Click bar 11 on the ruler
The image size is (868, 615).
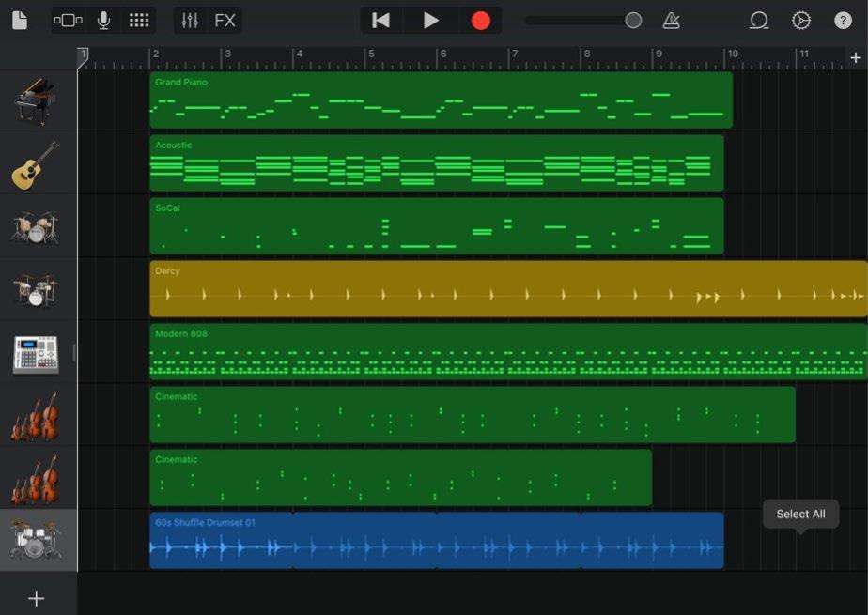point(804,54)
